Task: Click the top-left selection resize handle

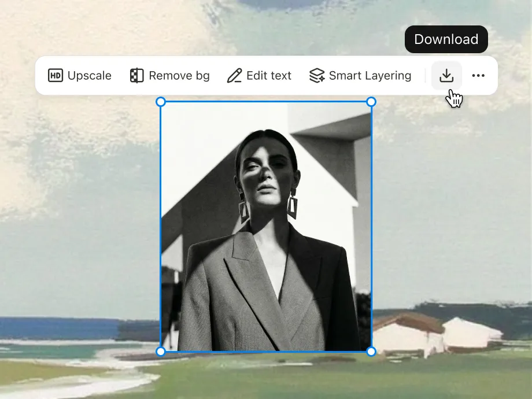Action: pyautogui.click(x=161, y=102)
